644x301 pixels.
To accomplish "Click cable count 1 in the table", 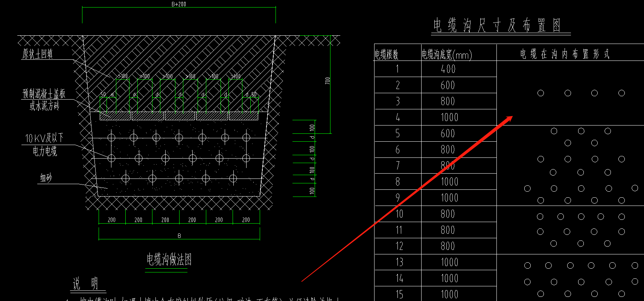I will click(397, 69).
